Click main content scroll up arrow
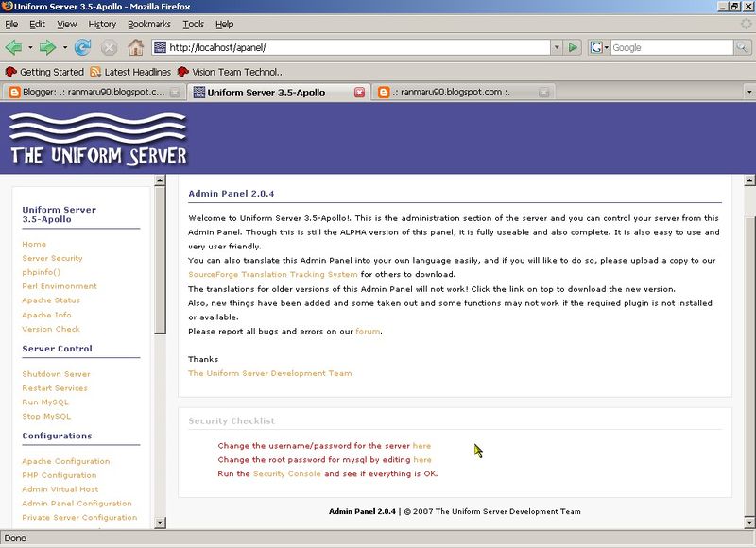 [x=749, y=180]
